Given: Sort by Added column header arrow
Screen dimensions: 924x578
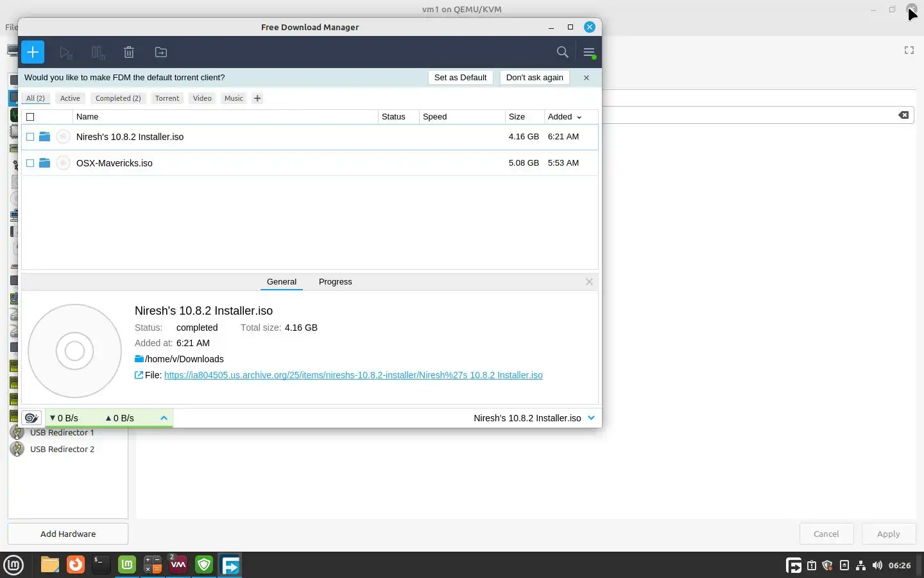Looking at the screenshot, I should point(579,117).
